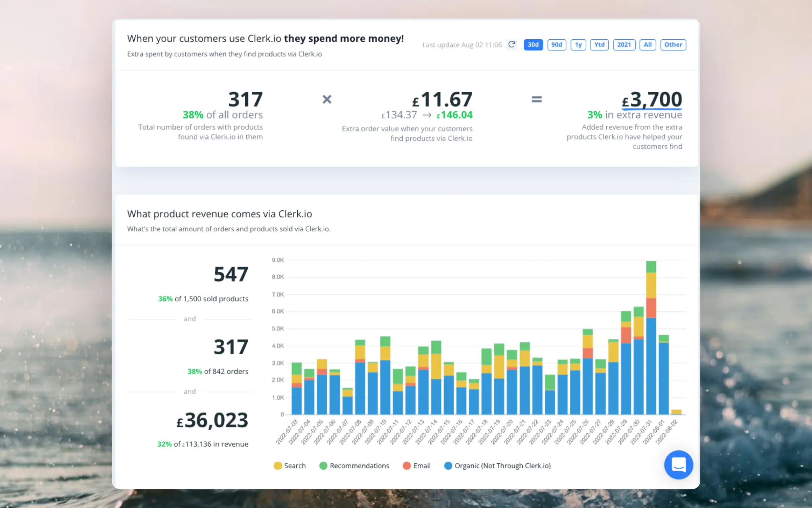This screenshot has height=508, width=812.
Task: Show All time data
Action: pyautogui.click(x=648, y=45)
